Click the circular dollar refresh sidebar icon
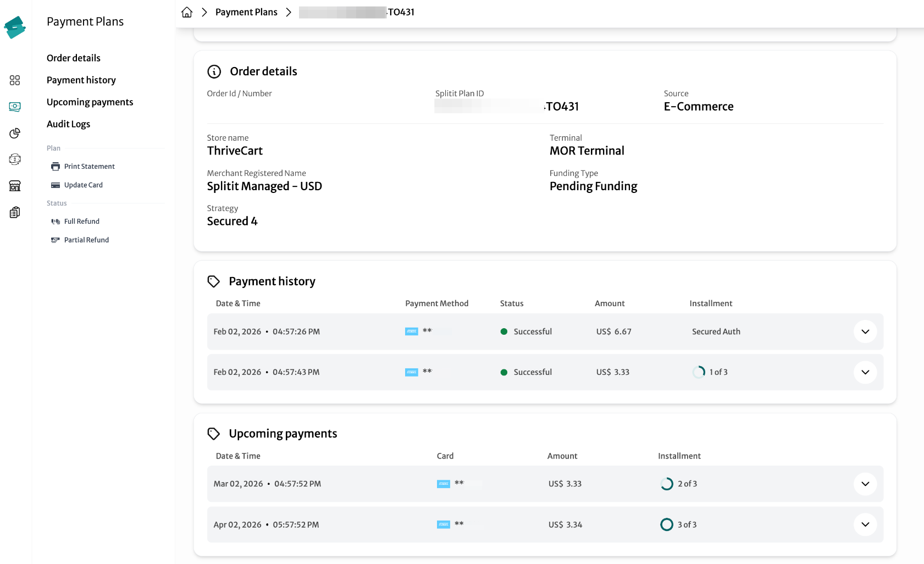 pos(15,159)
